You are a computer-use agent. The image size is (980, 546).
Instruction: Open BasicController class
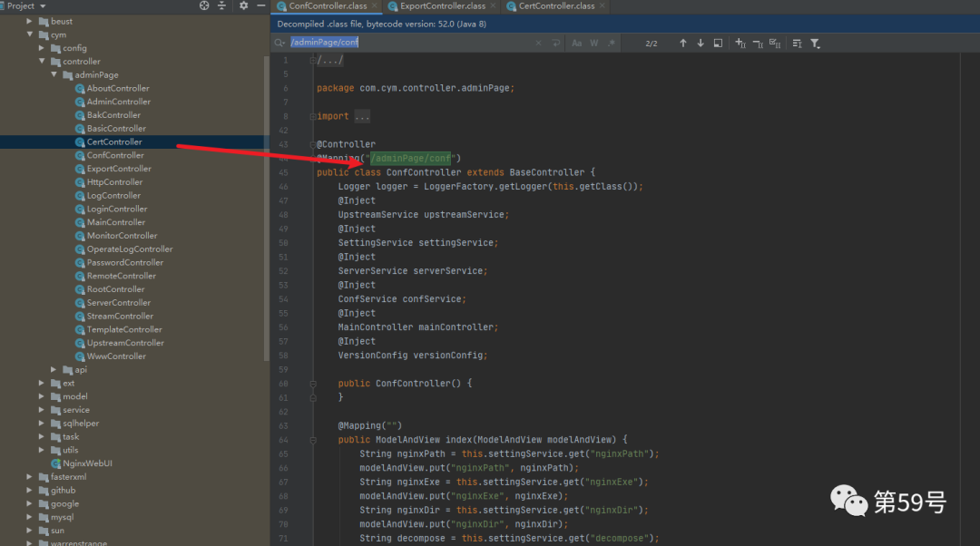(115, 128)
